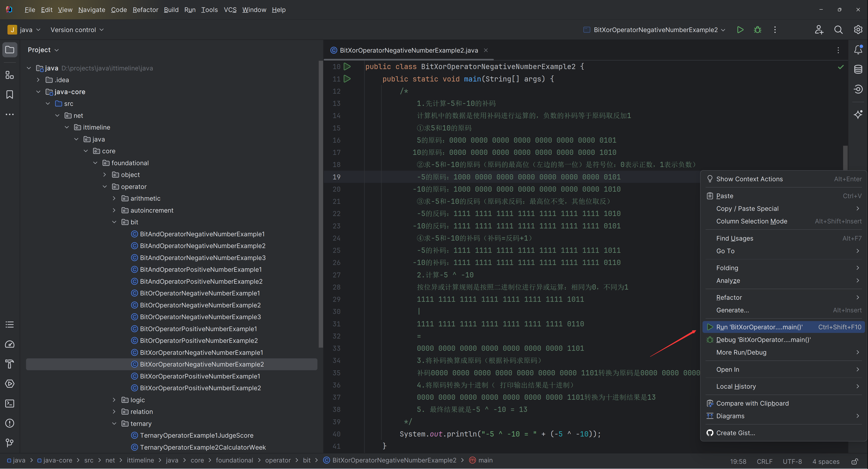Open the Navigate menu
The width and height of the screenshot is (868, 469).
(92, 10)
